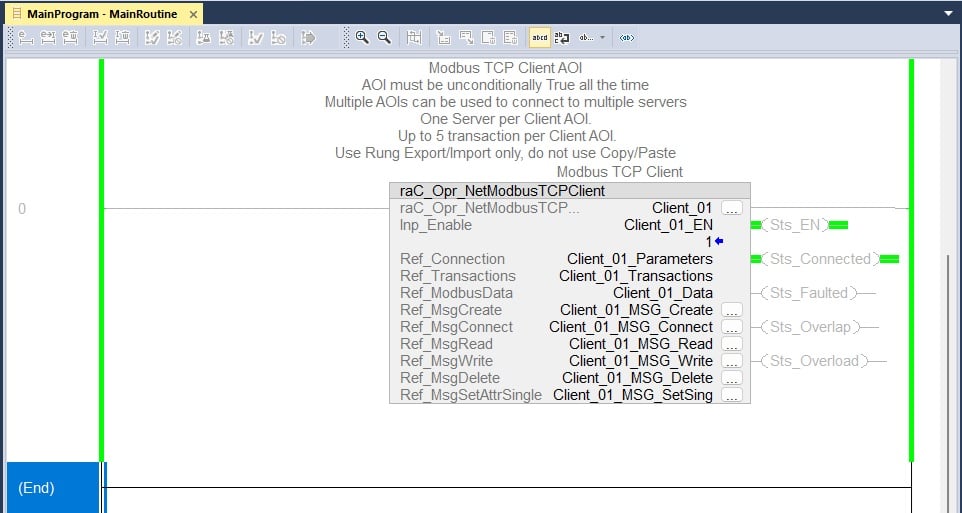Click the raC_Opr_NetModbusTCPClient instruction title
962x513 pixels.
pyautogui.click(x=502, y=191)
